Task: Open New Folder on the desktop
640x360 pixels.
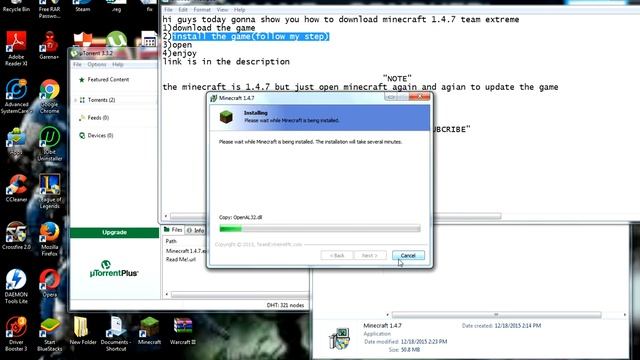Action: (x=83, y=331)
